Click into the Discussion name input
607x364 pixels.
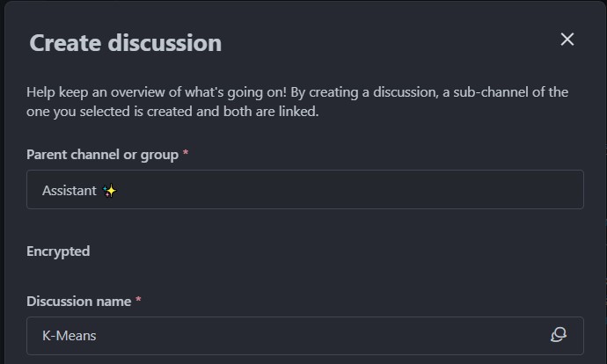click(x=290, y=335)
